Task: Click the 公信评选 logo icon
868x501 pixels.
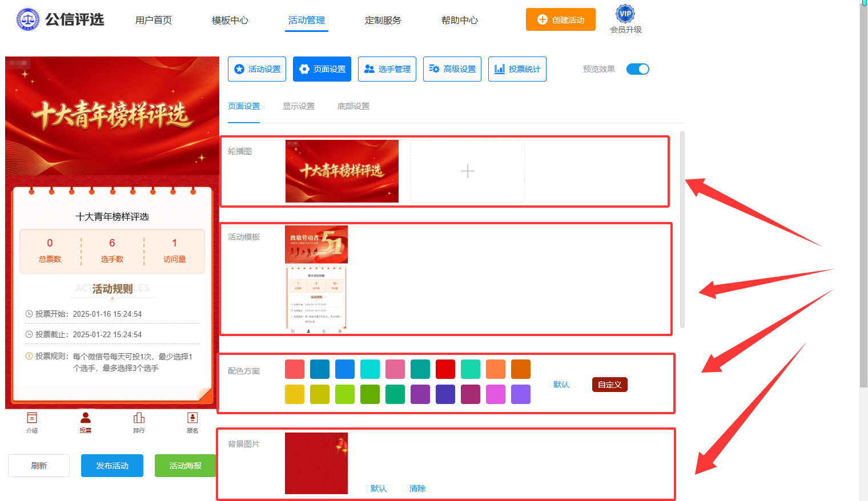Action: 28,19
